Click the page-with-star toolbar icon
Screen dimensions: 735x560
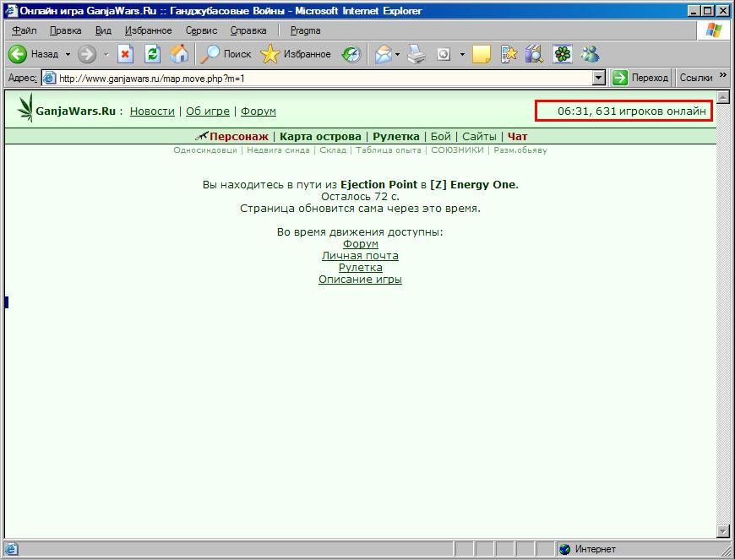[509, 54]
